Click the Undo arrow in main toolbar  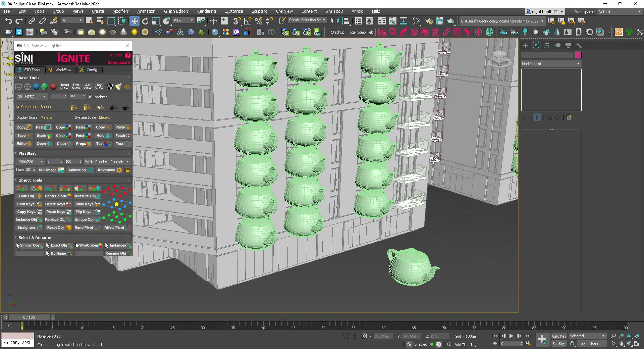pyautogui.click(x=8, y=21)
